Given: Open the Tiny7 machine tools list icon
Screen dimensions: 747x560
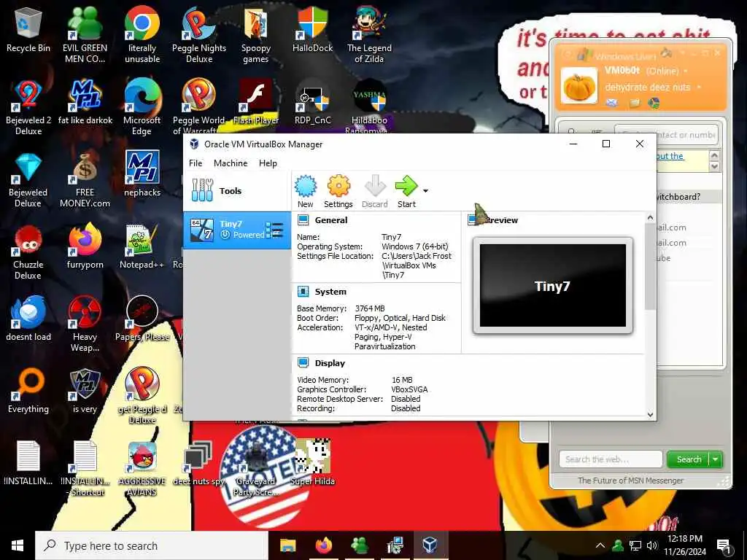Looking at the screenshot, I should click(x=275, y=230).
